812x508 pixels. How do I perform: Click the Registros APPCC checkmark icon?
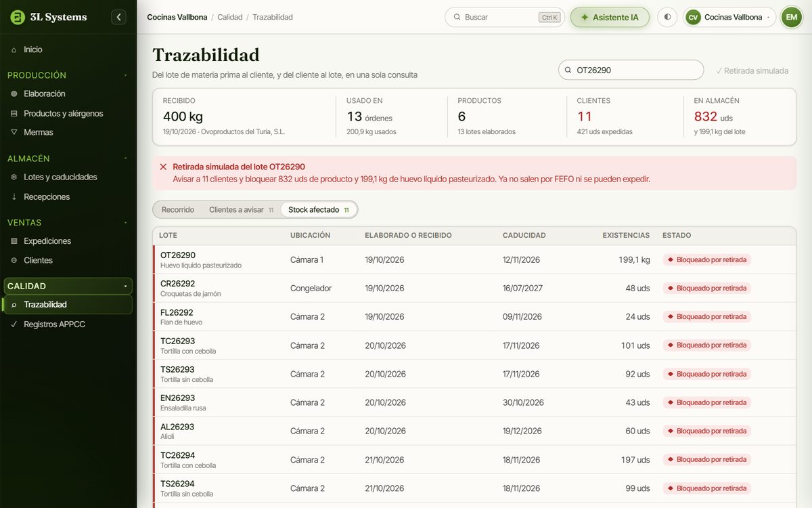click(x=14, y=324)
